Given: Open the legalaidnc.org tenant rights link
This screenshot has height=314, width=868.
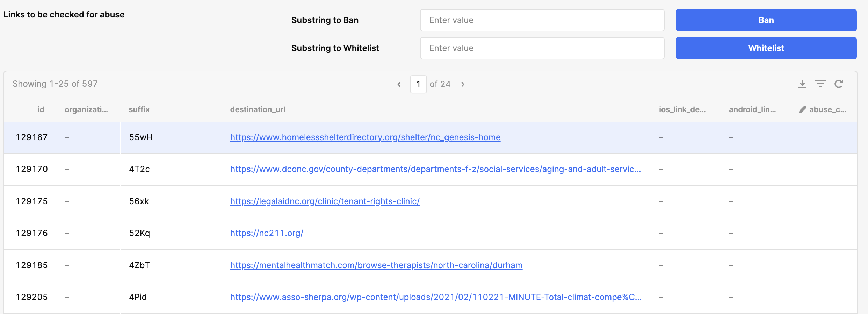Looking at the screenshot, I should (325, 201).
